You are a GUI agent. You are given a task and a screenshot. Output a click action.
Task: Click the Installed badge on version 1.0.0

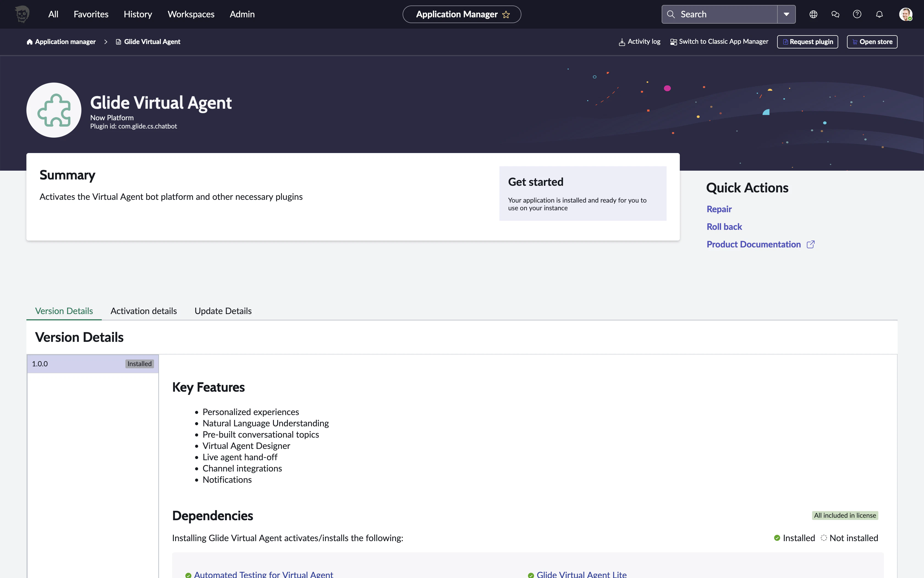(x=139, y=364)
